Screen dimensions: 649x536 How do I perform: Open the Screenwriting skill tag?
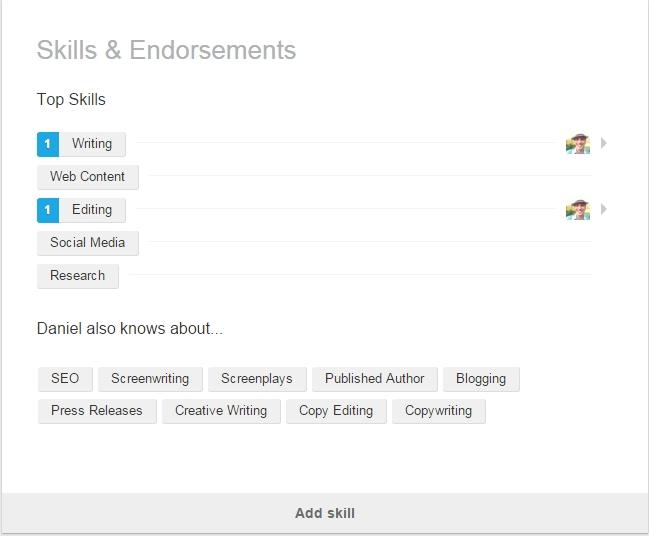(150, 379)
